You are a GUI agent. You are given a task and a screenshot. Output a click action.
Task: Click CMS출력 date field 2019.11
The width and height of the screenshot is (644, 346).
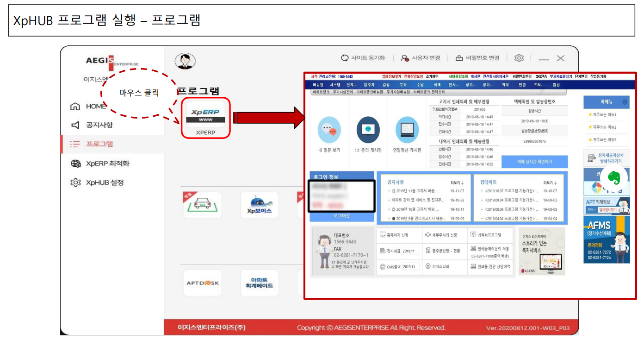(x=410, y=267)
